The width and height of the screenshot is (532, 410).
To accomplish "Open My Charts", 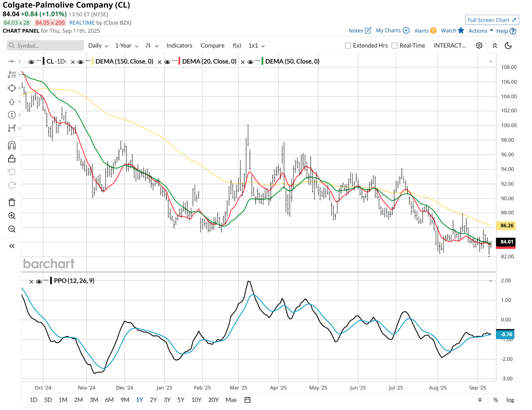I will click(x=392, y=31).
